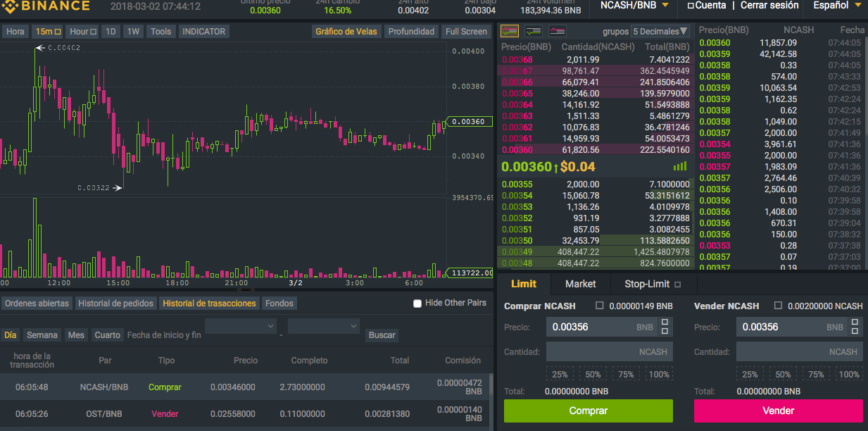The image size is (868, 431).
Task: Select the Cuarto filter
Action: coord(108,335)
